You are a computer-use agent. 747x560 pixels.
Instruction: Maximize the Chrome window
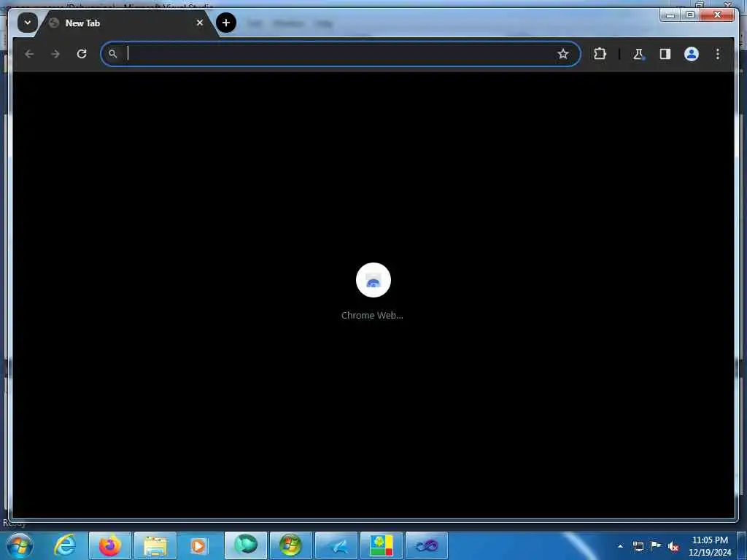point(690,15)
